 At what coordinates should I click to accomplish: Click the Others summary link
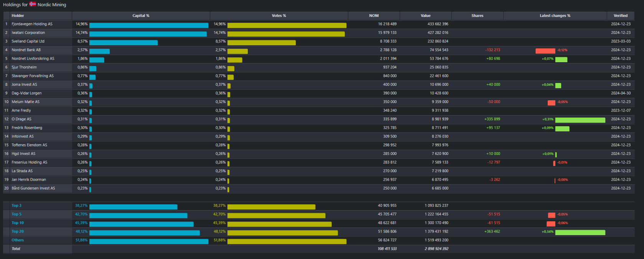(x=18, y=240)
